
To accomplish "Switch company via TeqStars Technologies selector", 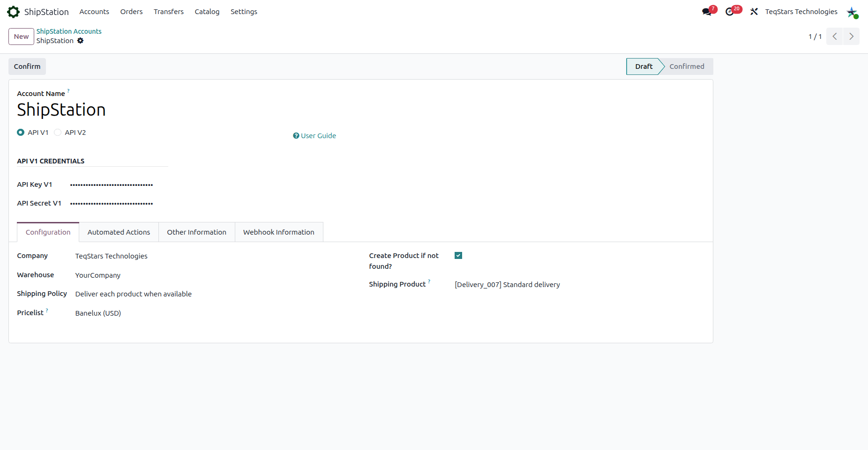I will (x=801, y=12).
